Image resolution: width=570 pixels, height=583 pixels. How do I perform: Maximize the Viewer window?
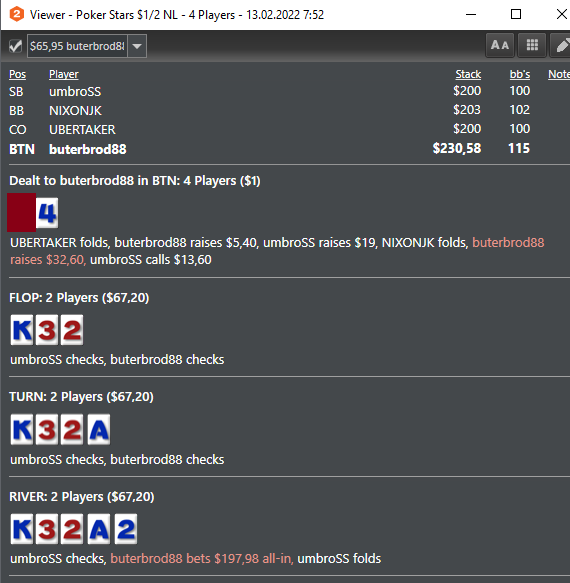[x=516, y=15]
